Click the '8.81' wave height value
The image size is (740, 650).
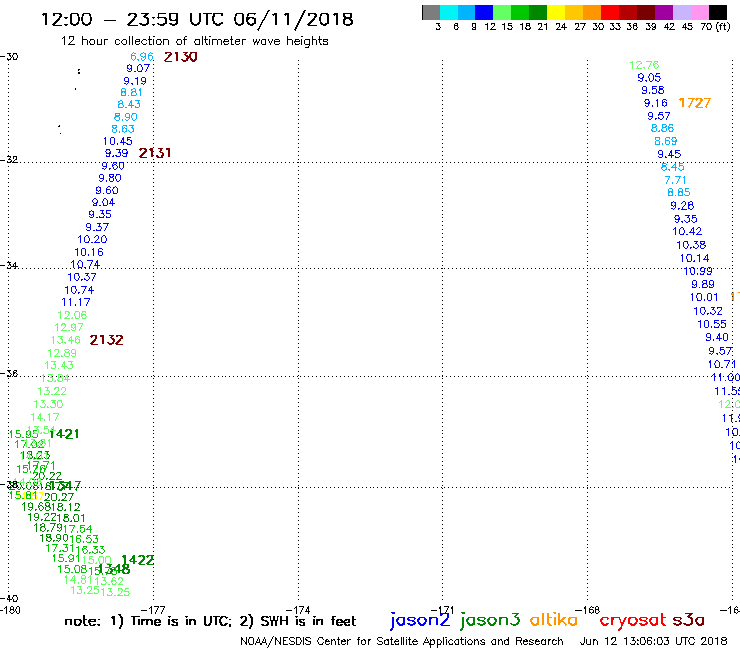pos(131,93)
